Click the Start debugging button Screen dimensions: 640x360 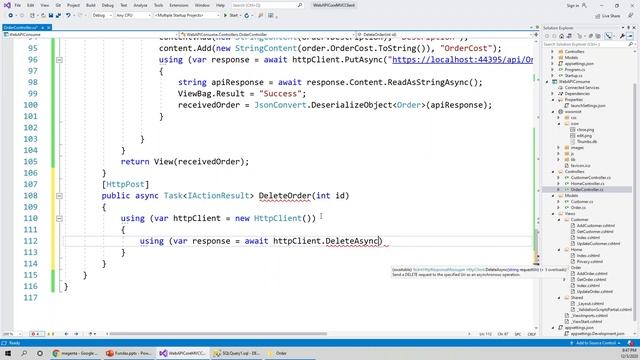click(x=231, y=16)
